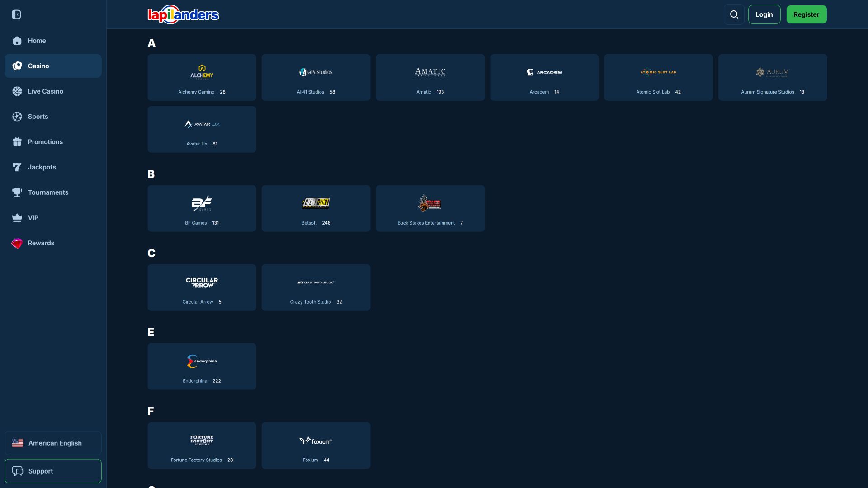Click the Promotions gift icon

(x=17, y=142)
